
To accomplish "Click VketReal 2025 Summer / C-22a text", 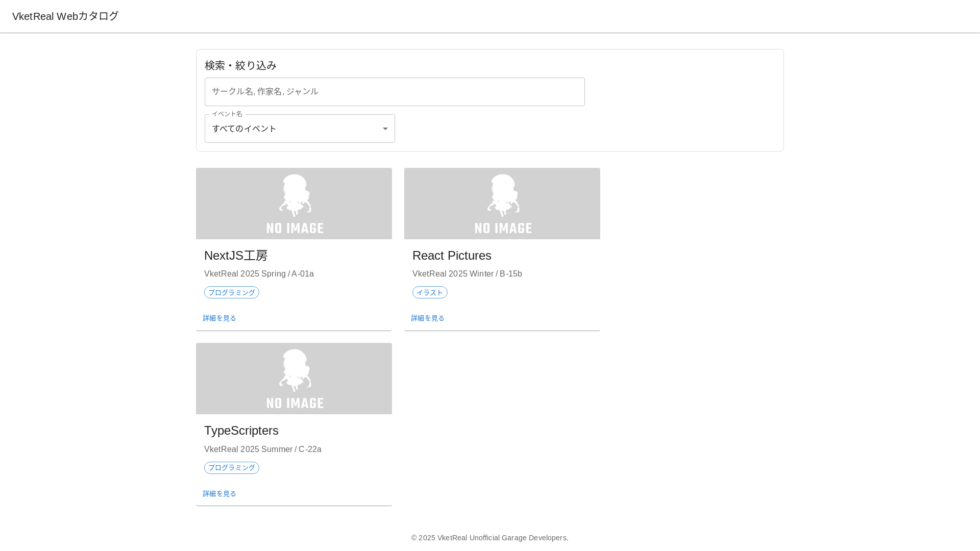I will 263,449.
